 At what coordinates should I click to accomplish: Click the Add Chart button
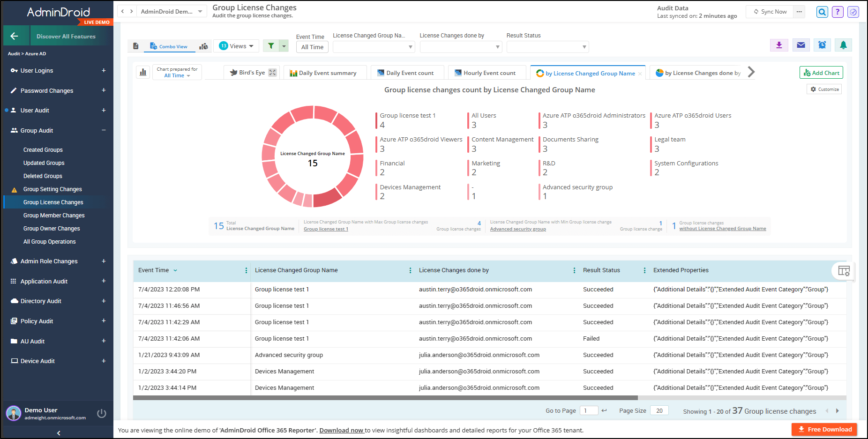click(x=821, y=73)
